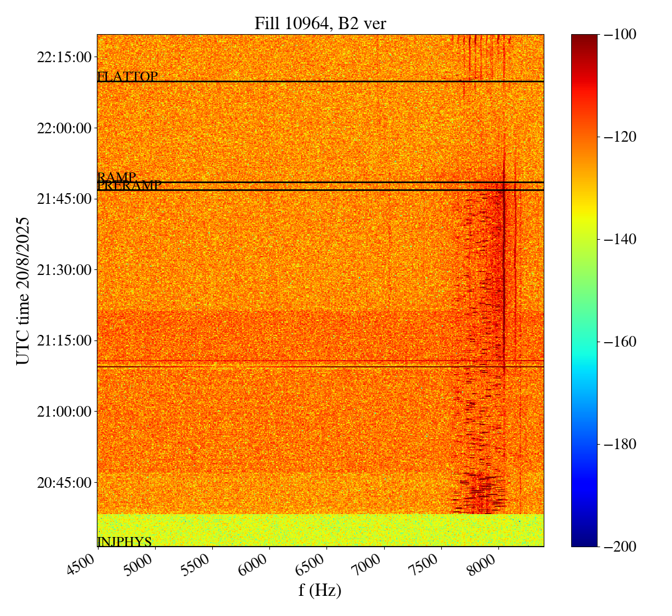Select the FLATTOP marker label
This screenshot has height=616, width=672.
pyautogui.click(x=127, y=77)
